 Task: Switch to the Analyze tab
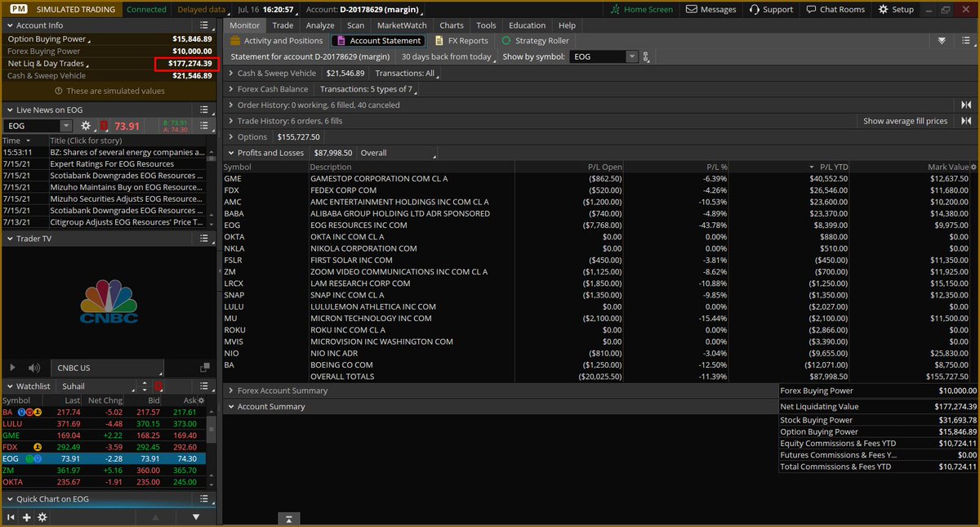[320, 25]
